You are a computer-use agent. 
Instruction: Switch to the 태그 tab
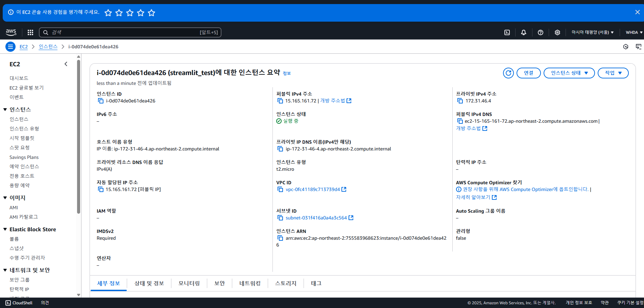(316, 283)
